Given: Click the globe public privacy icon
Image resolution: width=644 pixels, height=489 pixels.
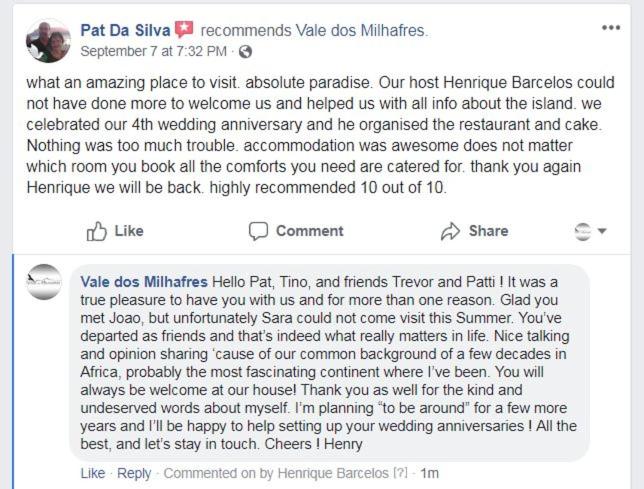Looking at the screenshot, I should tap(245, 52).
